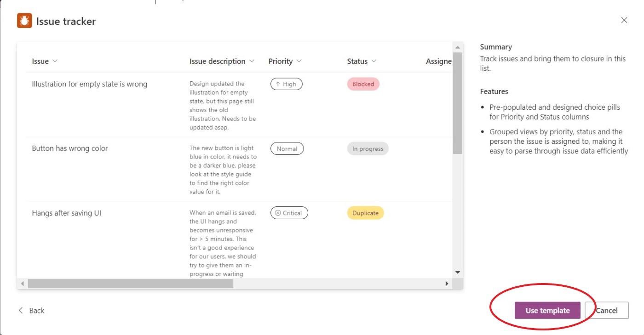Open the Issue description column dropdown
644x335 pixels.
pyautogui.click(x=252, y=61)
